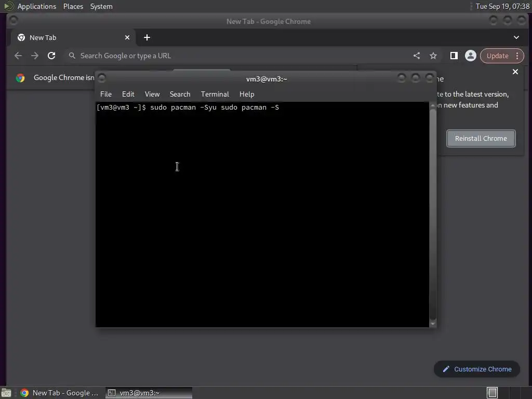This screenshot has height=399, width=532.
Task: Click the Chrome window menu button
Action: (x=14, y=21)
